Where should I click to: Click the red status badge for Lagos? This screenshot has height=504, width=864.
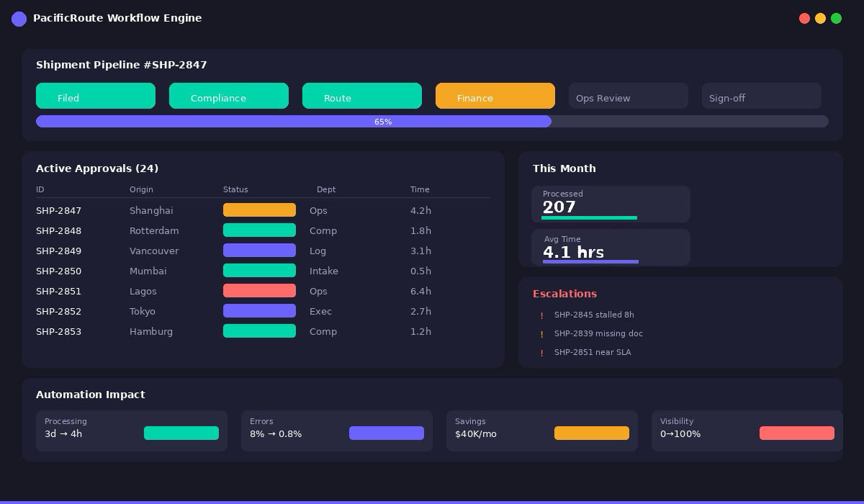(x=259, y=291)
